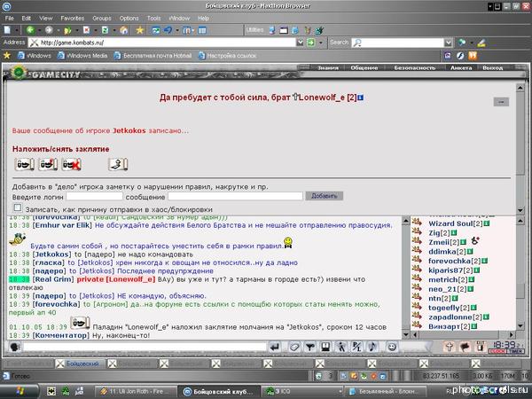
Task: Open the address bar dropdown arrow
Action: [300, 43]
